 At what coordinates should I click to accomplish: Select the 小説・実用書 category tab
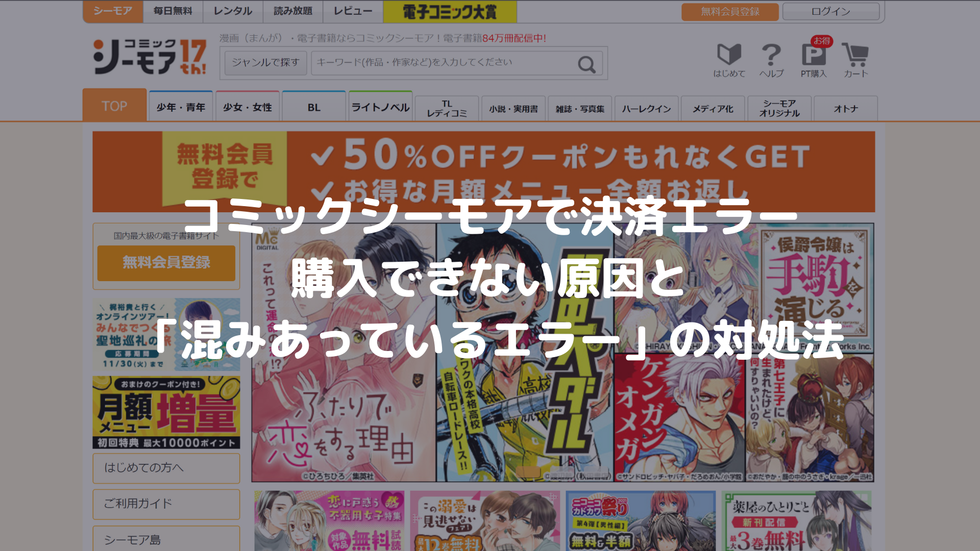click(513, 109)
